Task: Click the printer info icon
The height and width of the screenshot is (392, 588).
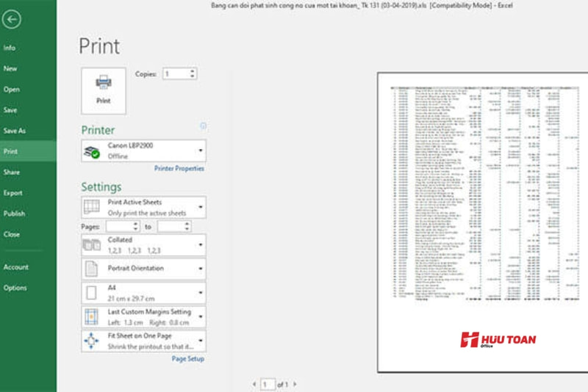Action: (x=203, y=126)
